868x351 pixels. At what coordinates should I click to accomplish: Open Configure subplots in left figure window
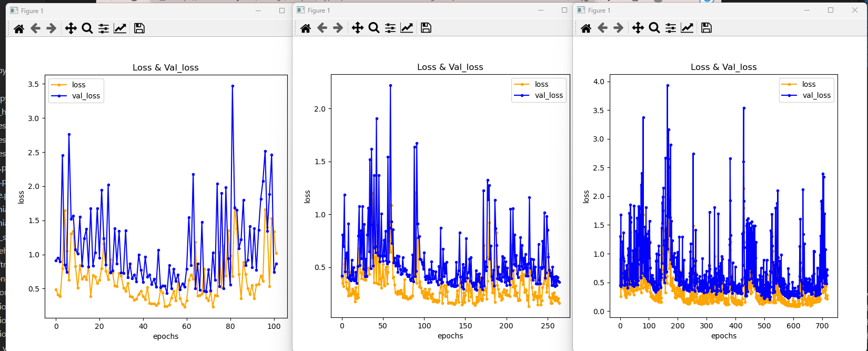coord(104,28)
